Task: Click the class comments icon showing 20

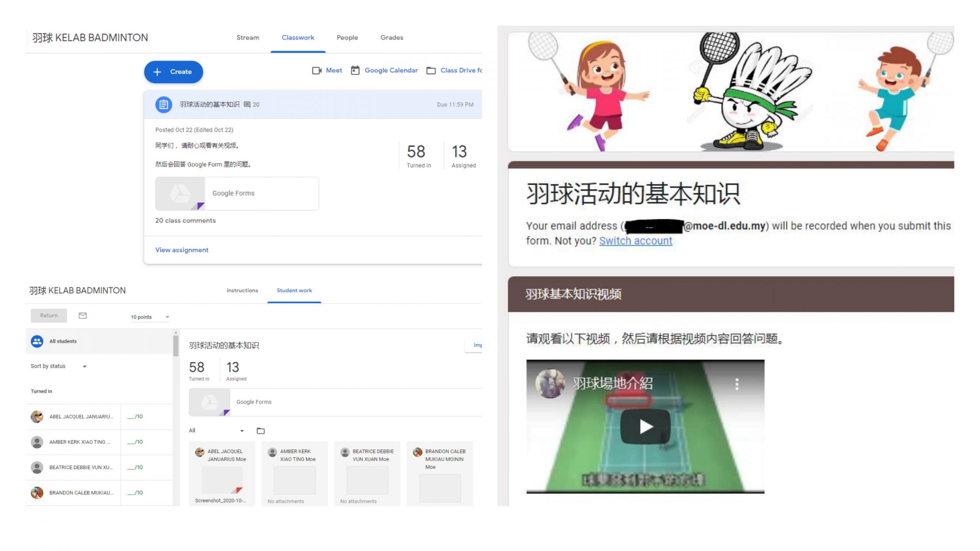Action: click(x=247, y=104)
